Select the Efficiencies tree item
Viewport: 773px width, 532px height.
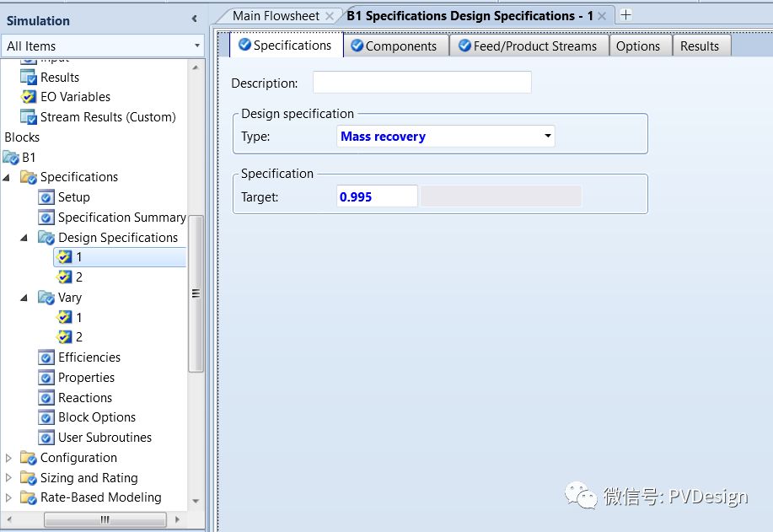[x=89, y=357]
